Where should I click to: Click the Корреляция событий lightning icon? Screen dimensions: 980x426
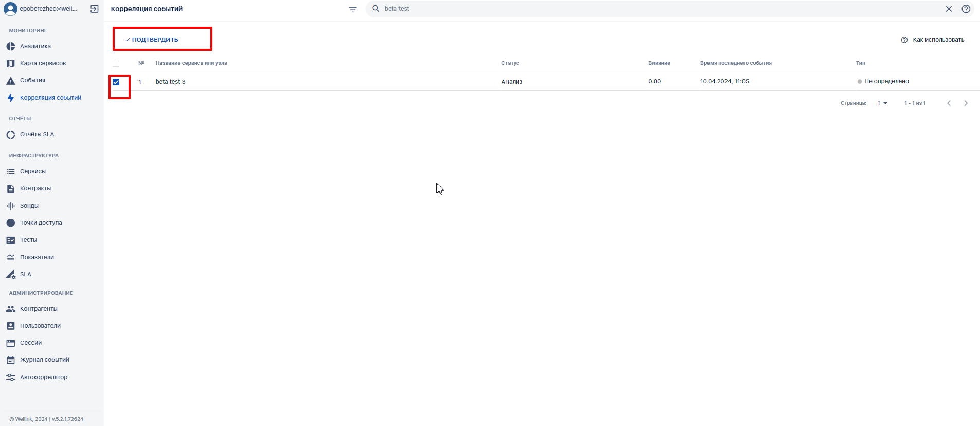(x=11, y=98)
